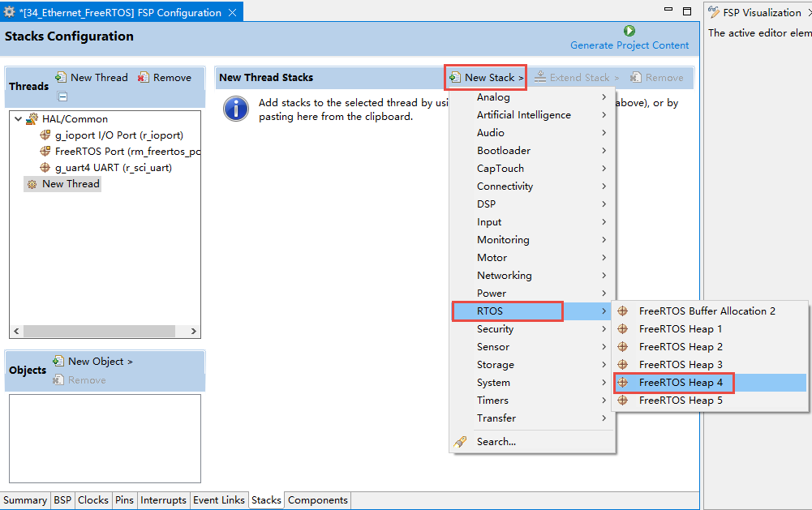
Task: Select the RTOS menu category
Action: click(x=532, y=311)
